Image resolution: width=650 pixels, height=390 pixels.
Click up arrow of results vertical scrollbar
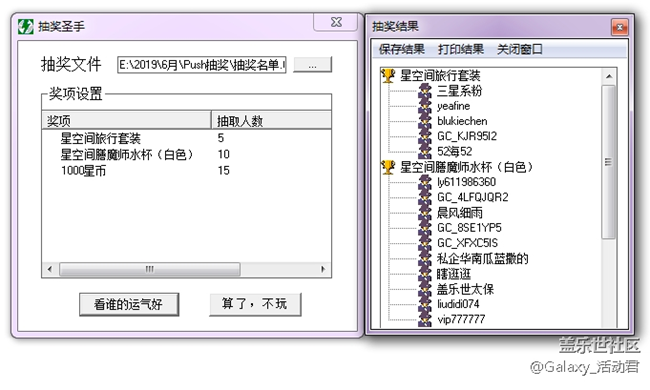click(x=609, y=76)
